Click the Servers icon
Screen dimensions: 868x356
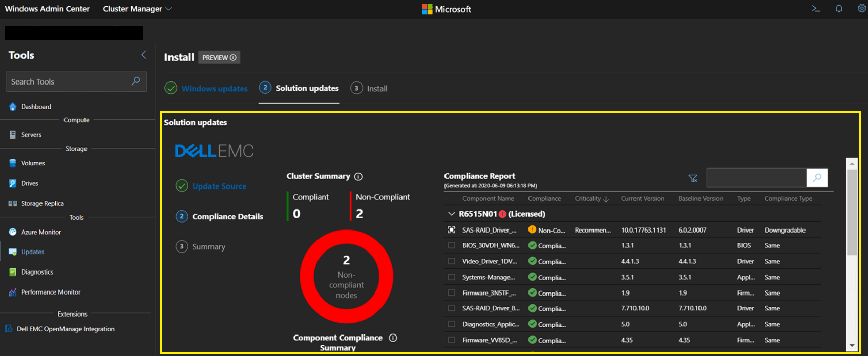(x=13, y=135)
